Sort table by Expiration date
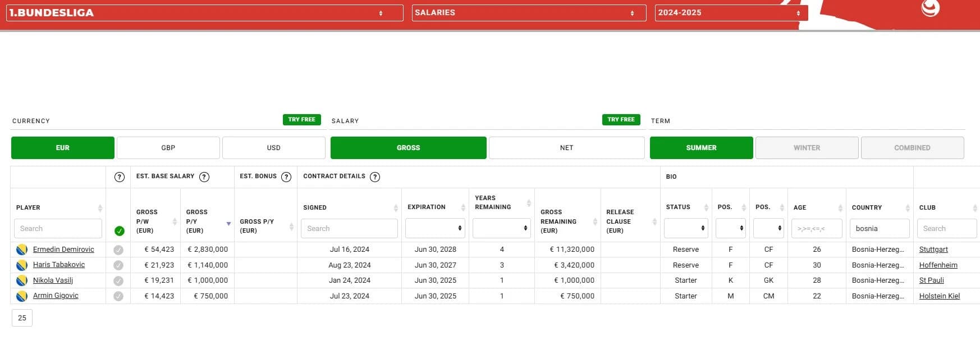This screenshot has height=344, width=980. [463, 208]
